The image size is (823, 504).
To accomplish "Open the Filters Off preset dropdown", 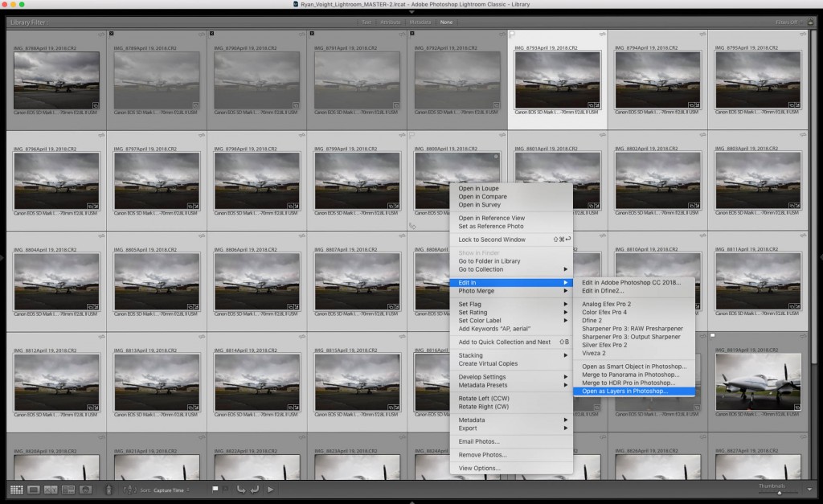I will pyautogui.click(x=789, y=22).
